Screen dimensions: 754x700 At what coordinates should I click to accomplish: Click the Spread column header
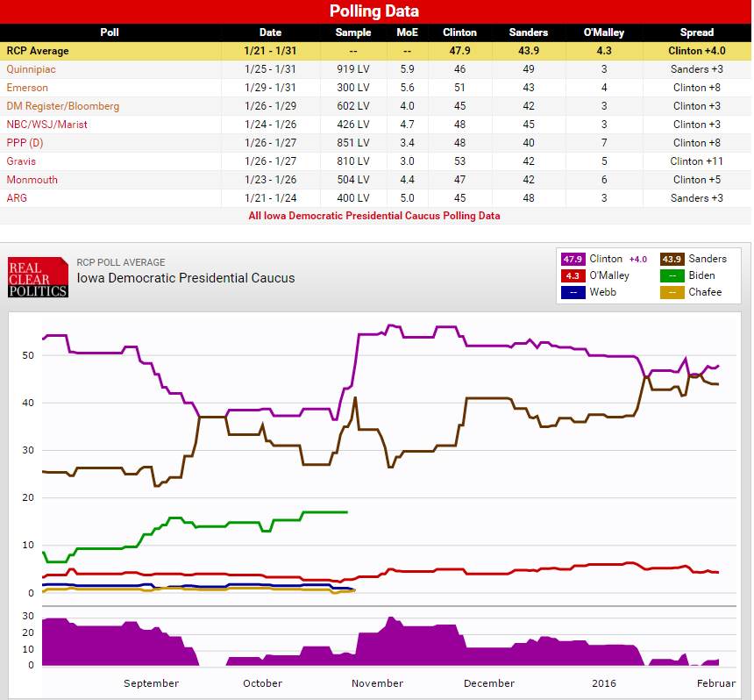coord(696,32)
